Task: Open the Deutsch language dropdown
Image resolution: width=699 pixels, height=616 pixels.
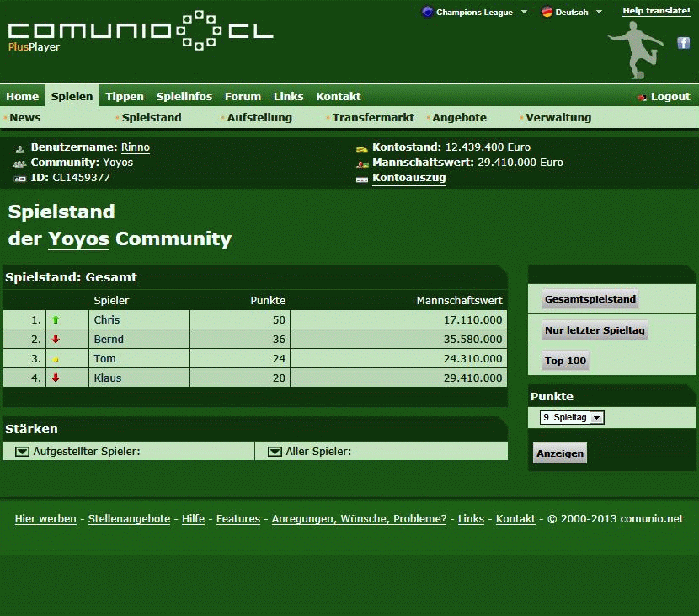Action: pos(573,13)
